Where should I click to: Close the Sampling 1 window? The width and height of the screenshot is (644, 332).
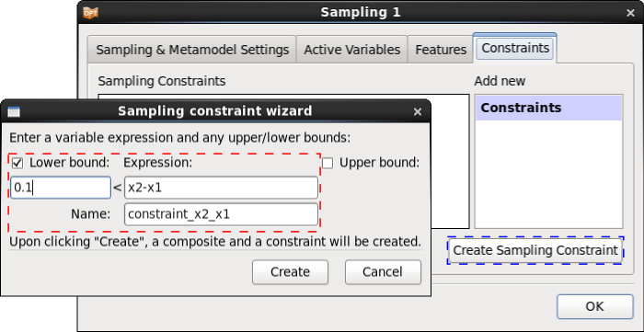click(630, 13)
